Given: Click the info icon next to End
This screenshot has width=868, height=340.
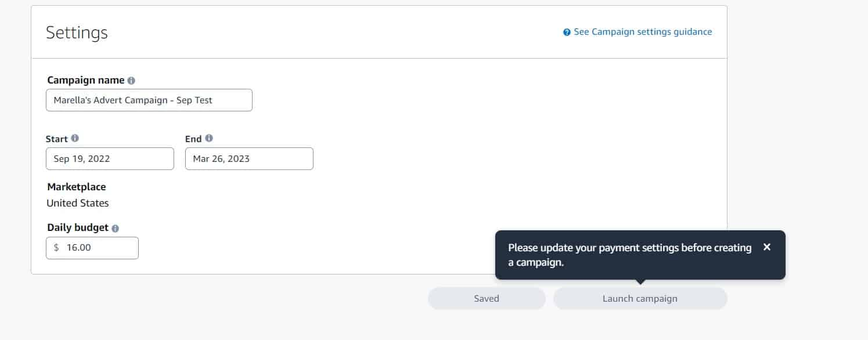Looking at the screenshot, I should (209, 139).
